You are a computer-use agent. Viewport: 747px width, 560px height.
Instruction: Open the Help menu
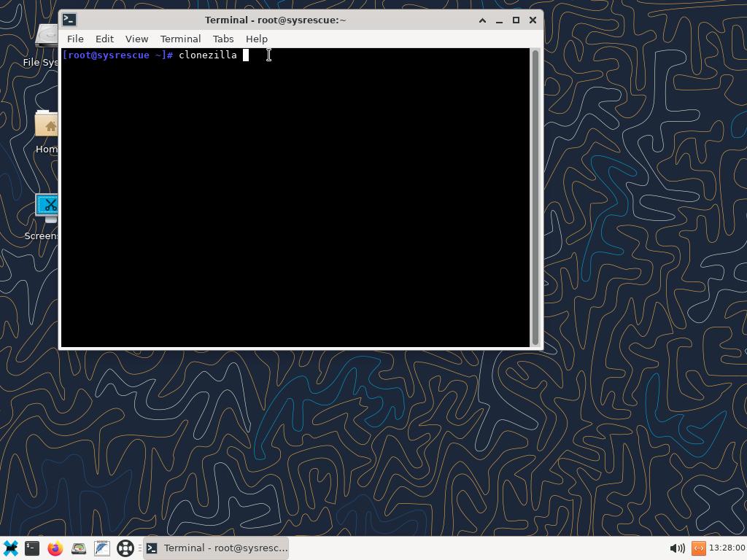pos(256,39)
